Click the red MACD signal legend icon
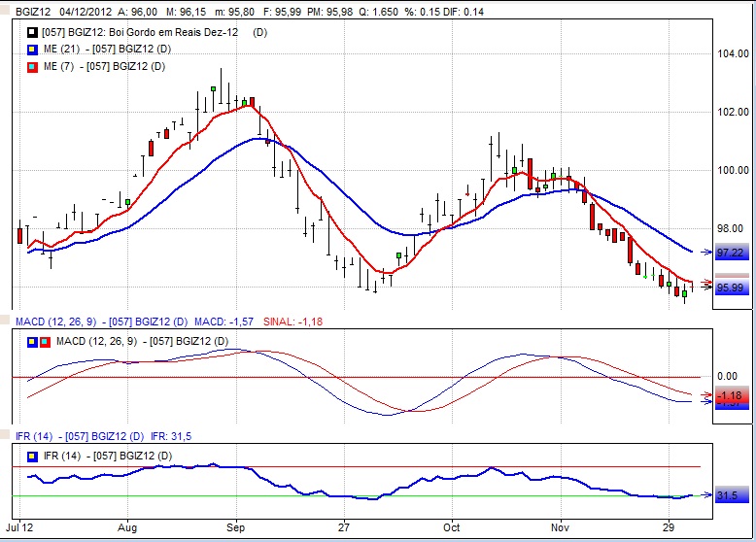This screenshot has width=756, height=542. tap(44, 341)
